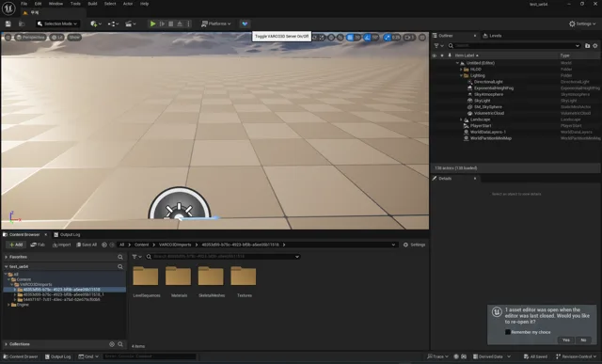Click the Stop simulation square button
Image resolution: width=602 pixels, height=364 pixels.
[171, 24]
